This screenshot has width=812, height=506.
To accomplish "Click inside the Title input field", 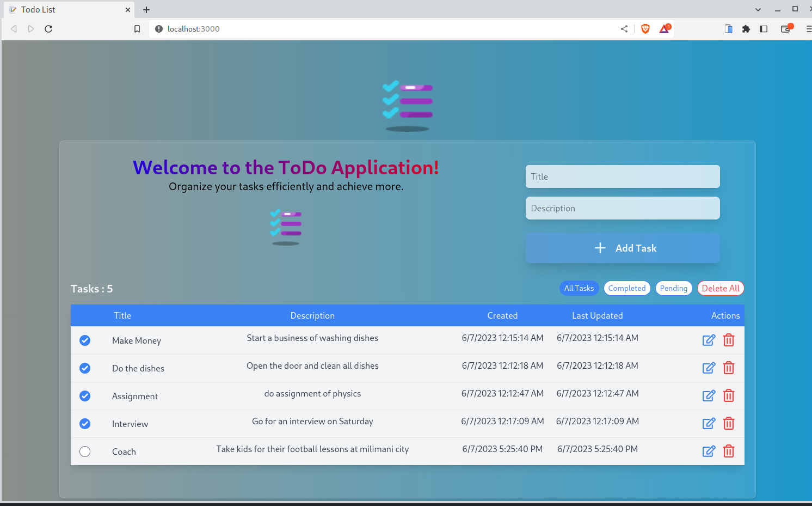I will (622, 176).
